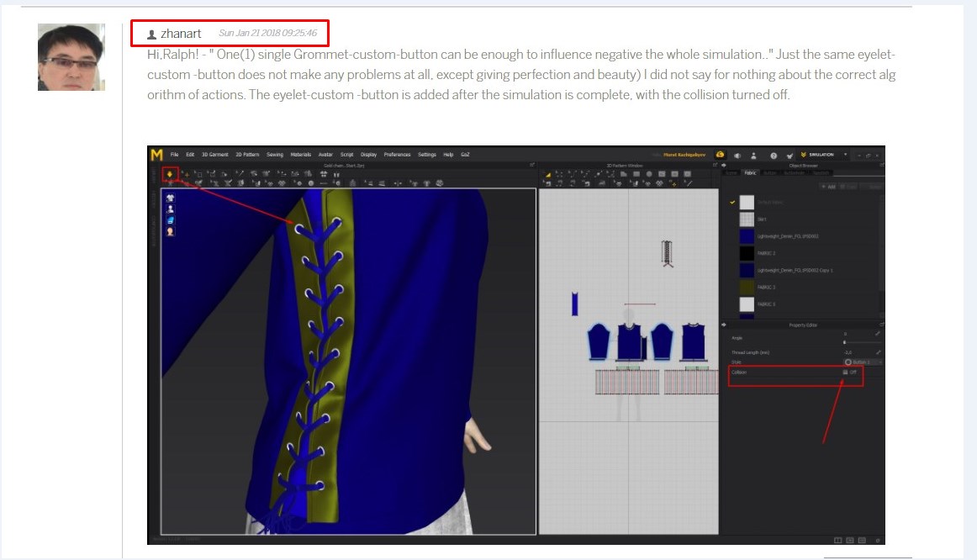Collapse the Object Browser using its arrow
Viewport: 977px width, 560px height.
(x=724, y=165)
